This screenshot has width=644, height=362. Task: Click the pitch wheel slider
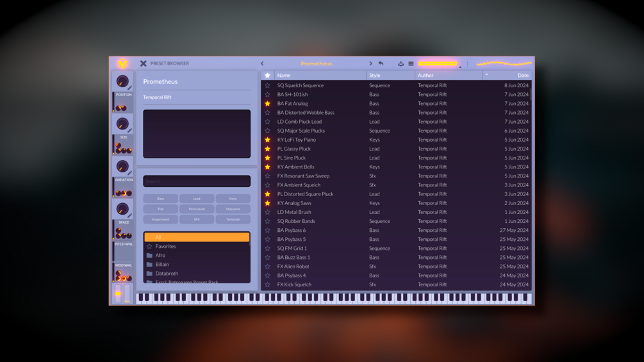(119, 293)
